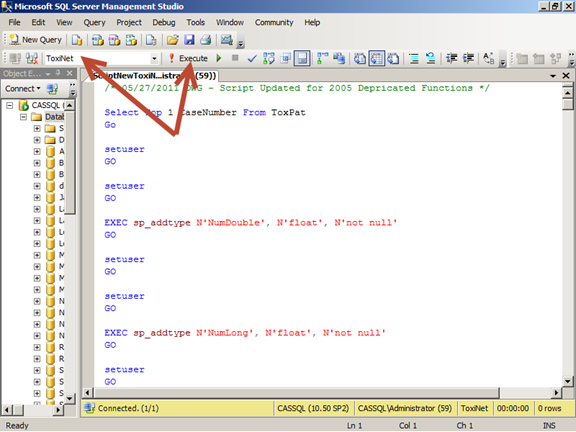Viewport: 576px width, 432px height.
Task: Open the Community menu
Action: (274, 22)
